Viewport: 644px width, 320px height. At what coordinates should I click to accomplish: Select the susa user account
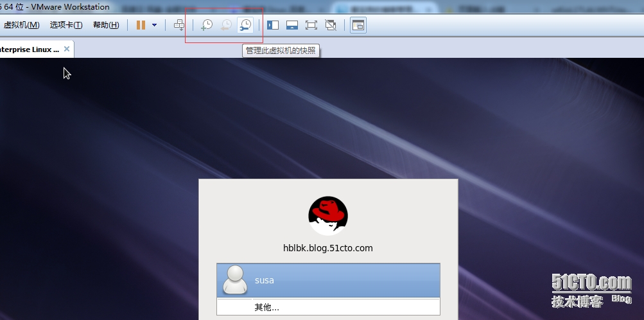click(328, 280)
